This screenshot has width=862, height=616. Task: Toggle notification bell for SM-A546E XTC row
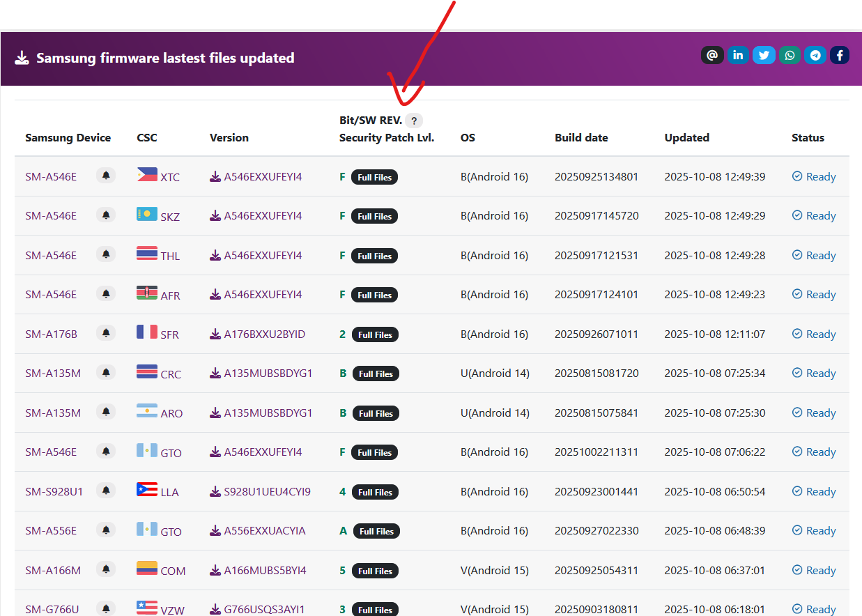(106, 176)
